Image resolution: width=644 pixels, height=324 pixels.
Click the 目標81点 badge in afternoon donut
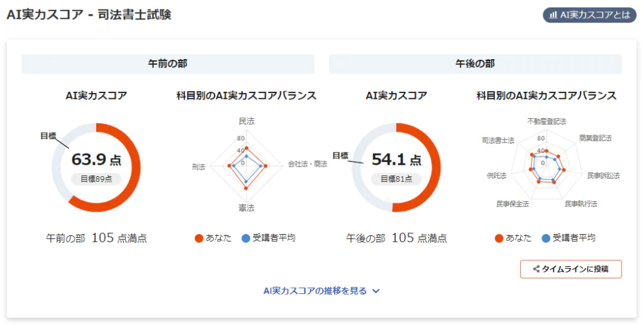[x=396, y=179]
